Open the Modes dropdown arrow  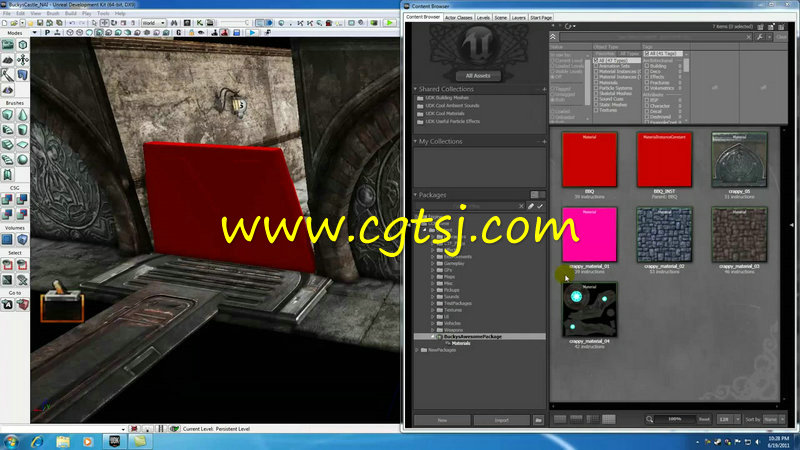pos(34,33)
